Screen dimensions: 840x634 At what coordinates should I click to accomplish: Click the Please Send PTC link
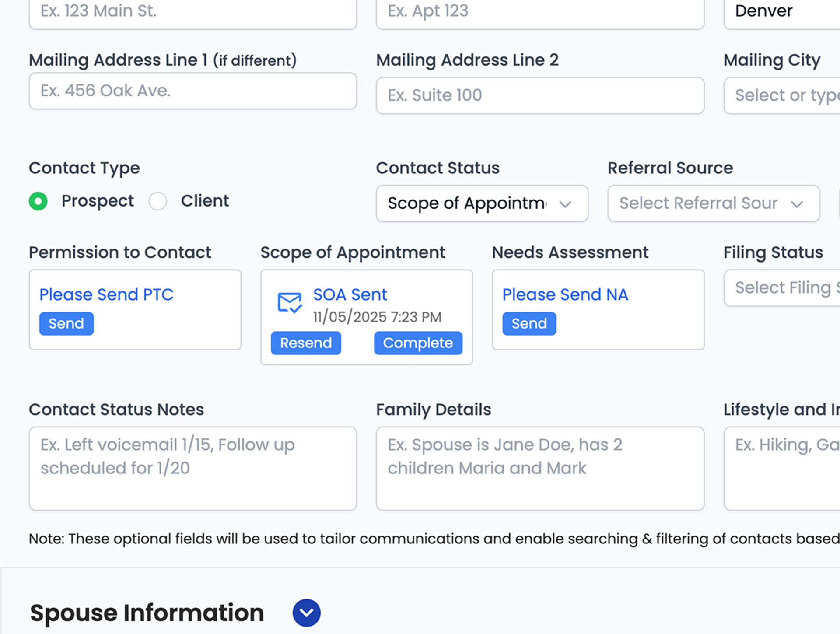pos(106,294)
